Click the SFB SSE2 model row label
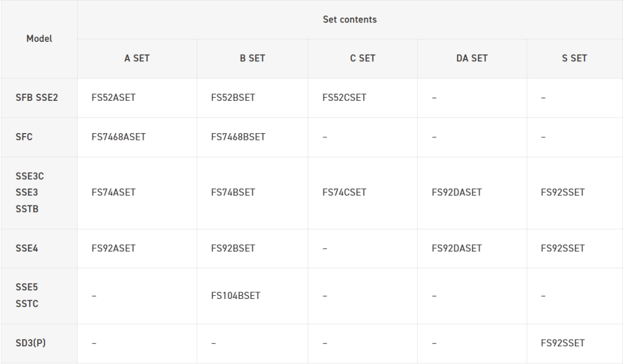 [x=37, y=97]
